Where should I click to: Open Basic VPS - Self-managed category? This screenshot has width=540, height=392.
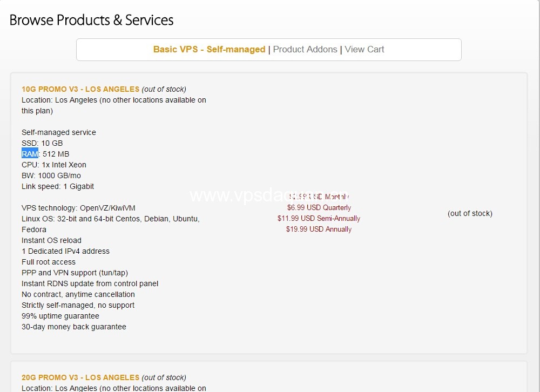[x=209, y=49]
